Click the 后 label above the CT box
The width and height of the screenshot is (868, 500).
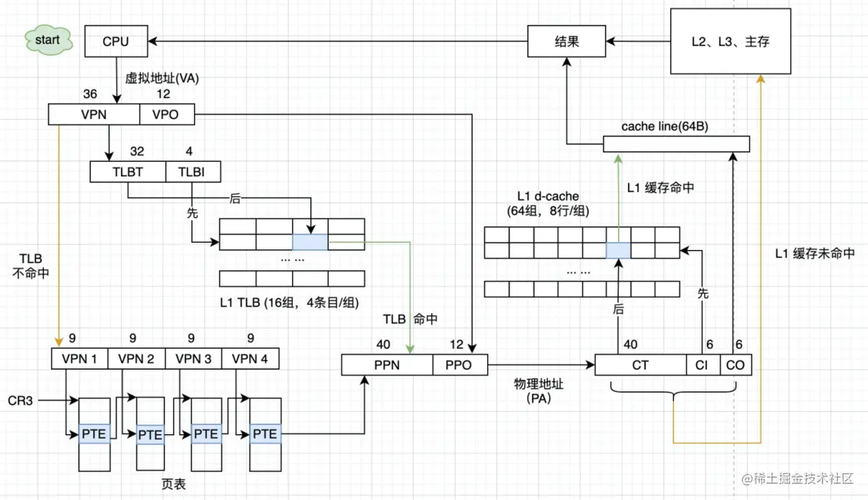click(x=619, y=309)
